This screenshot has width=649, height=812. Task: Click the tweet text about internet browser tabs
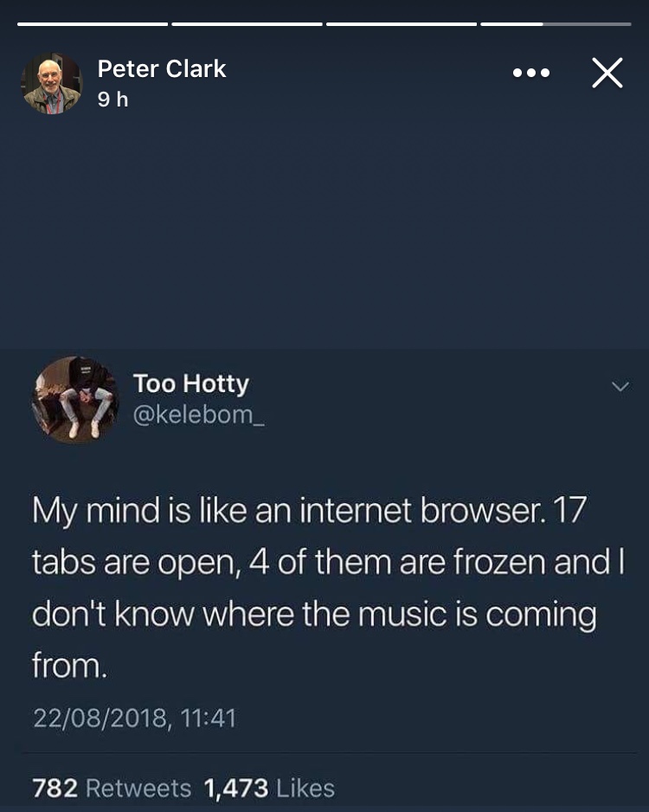click(328, 587)
